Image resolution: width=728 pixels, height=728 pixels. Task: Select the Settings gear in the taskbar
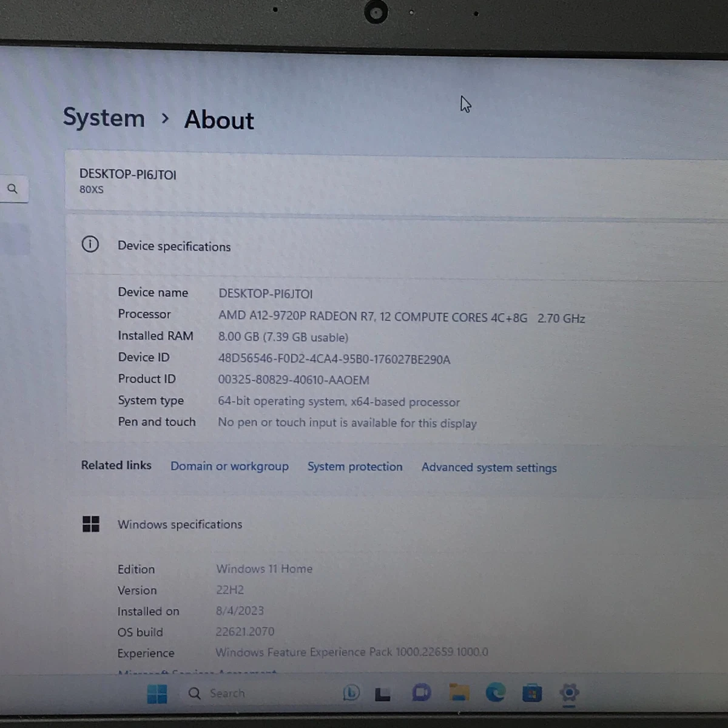569,692
